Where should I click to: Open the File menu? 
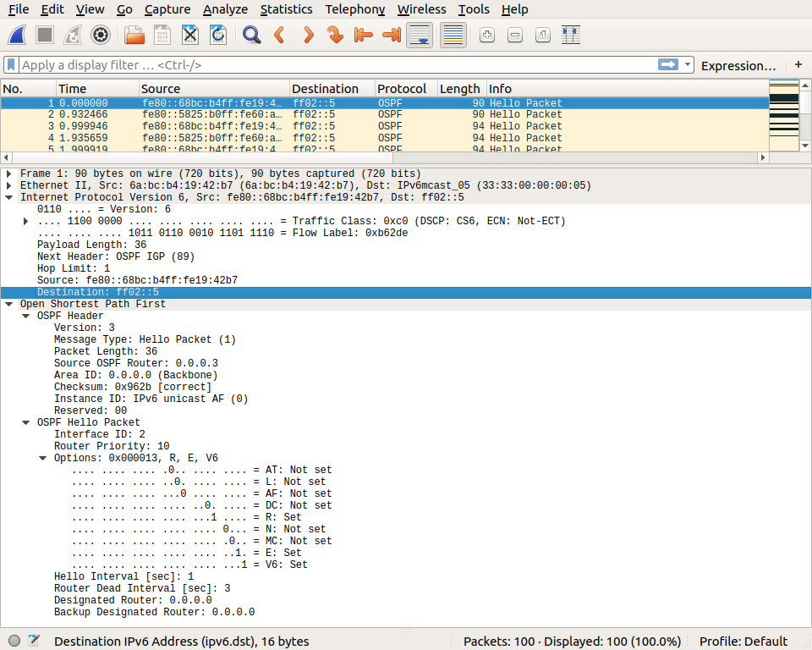point(19,9)
